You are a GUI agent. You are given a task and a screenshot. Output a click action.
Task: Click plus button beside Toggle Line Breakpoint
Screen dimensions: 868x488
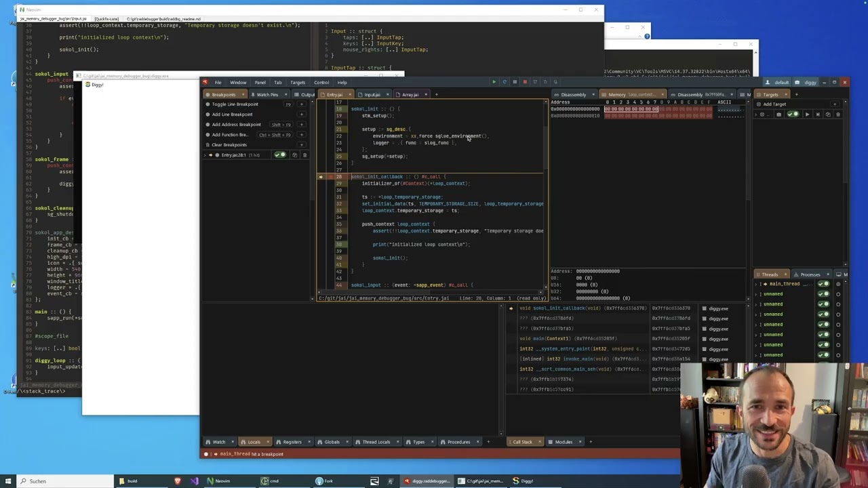(302, 104)
